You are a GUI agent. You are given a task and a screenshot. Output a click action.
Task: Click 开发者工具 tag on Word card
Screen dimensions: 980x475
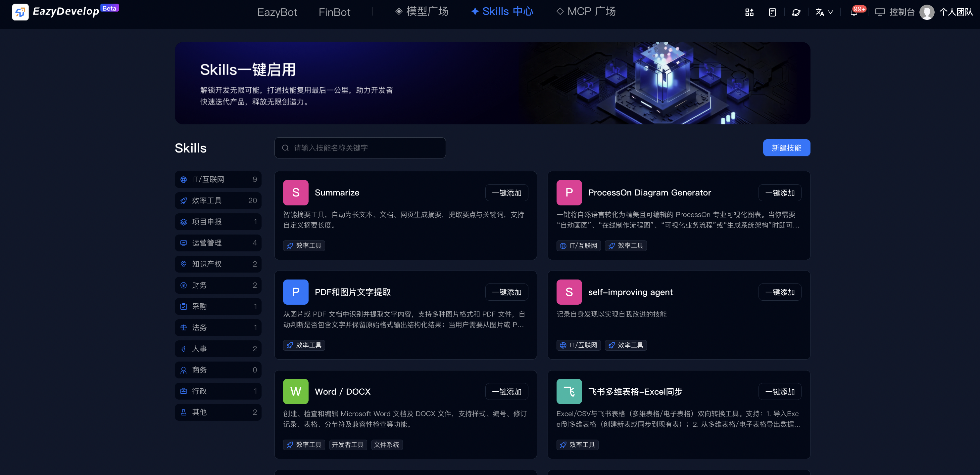click(x=348, y=445)
